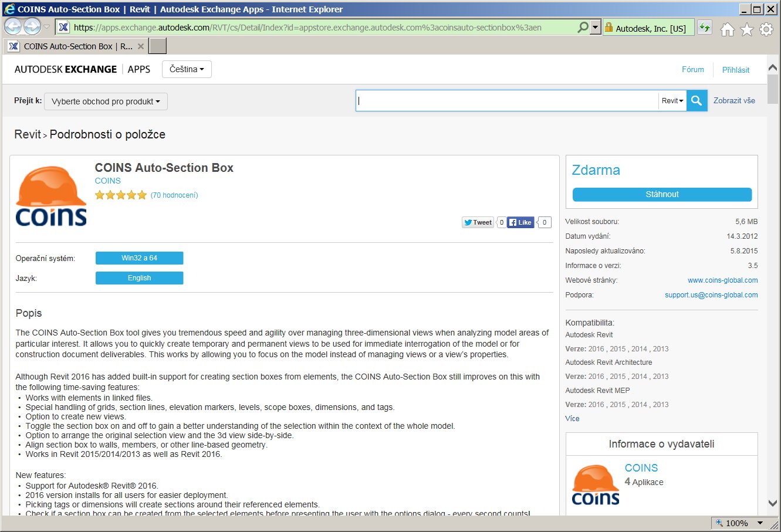Click the green refresh page icon
The image size is (781, 532).
(705, 27)
